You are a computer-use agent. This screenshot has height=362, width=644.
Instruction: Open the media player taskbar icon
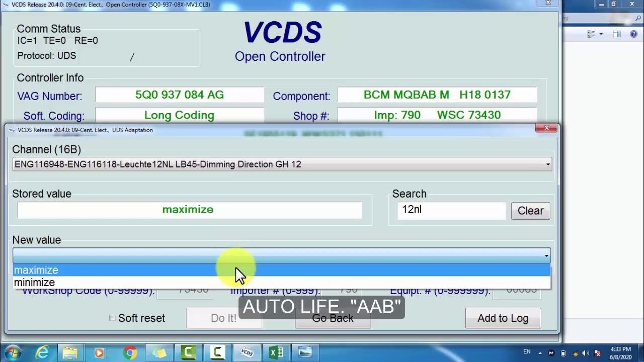(99, 352)
